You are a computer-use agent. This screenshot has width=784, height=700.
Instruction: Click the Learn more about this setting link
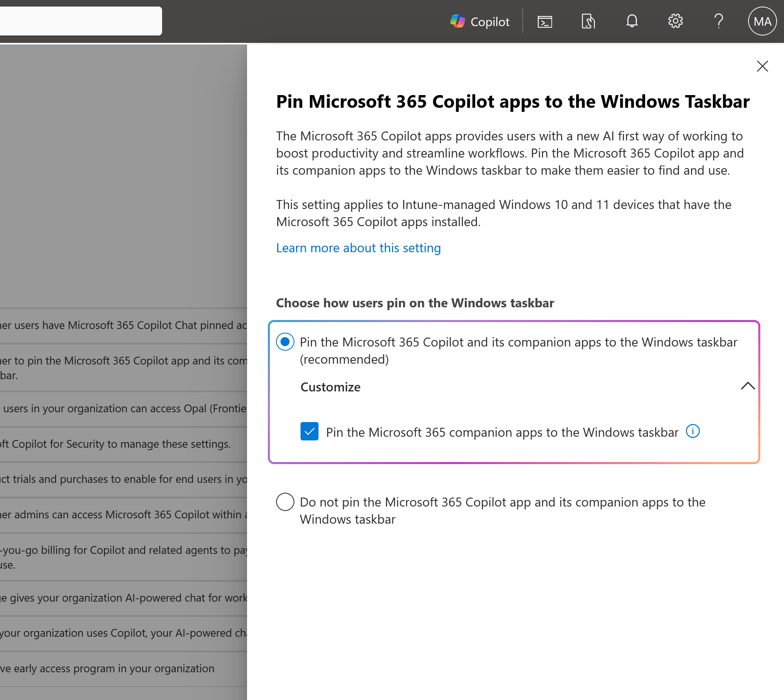coord(358,248)
